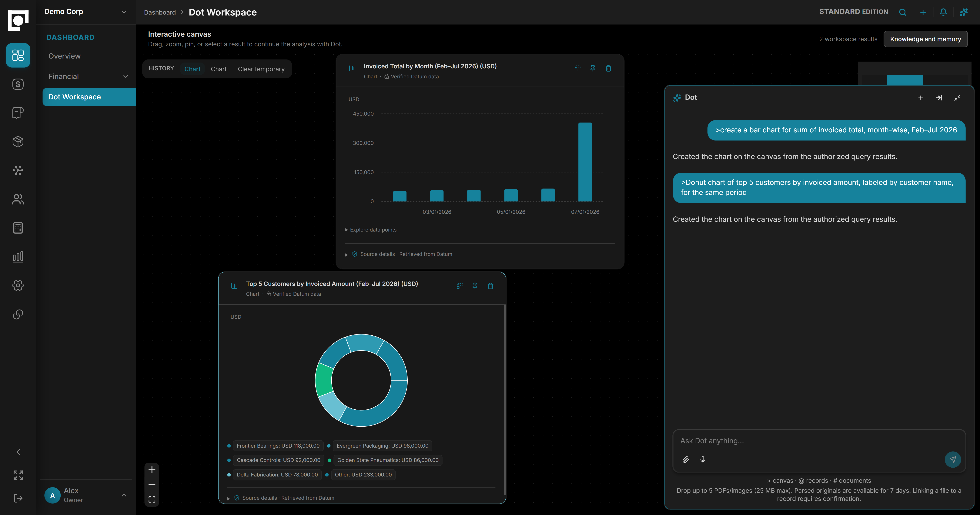Image resolution: width=980 pixels, height=515 pixels.
Task: Open the link integrations icon in sidebar
Action: point(18,314)
